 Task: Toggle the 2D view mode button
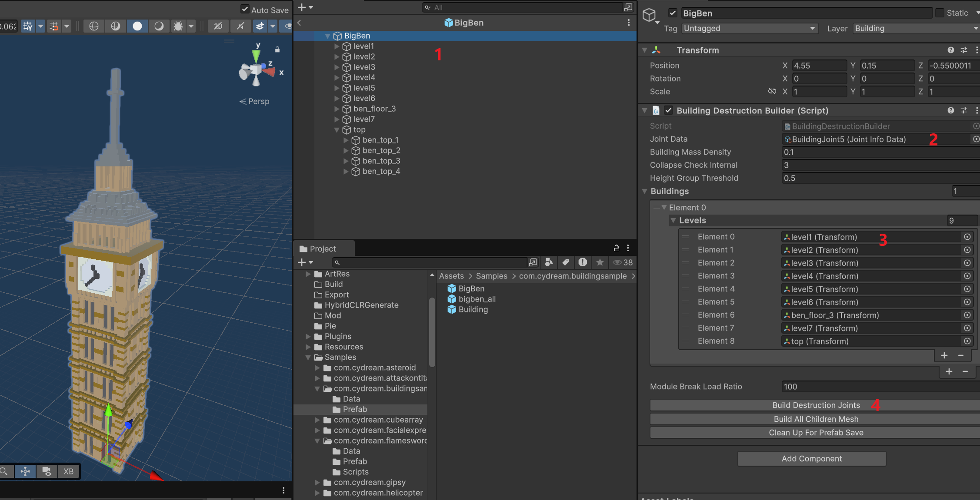[x=218, y=26]
